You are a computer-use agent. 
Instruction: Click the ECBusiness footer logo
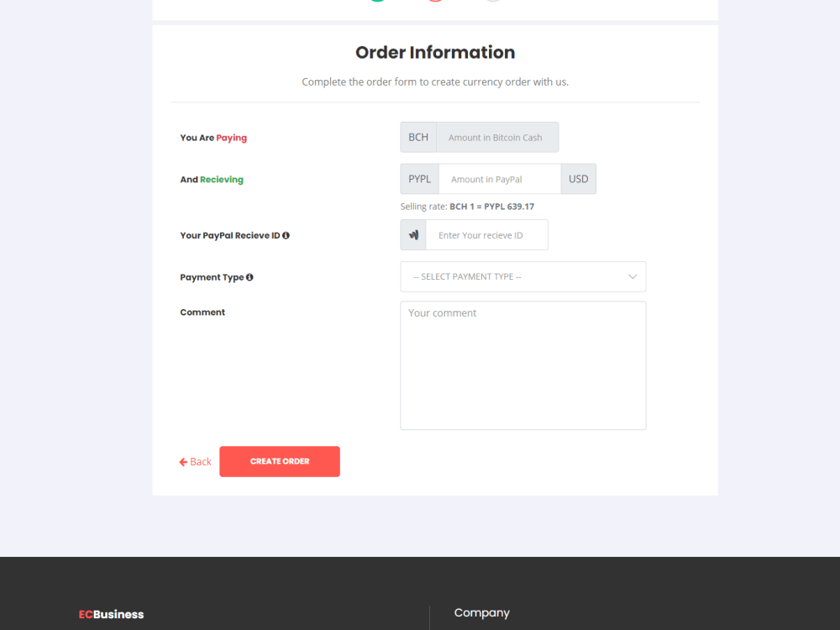tap(112, 615)
